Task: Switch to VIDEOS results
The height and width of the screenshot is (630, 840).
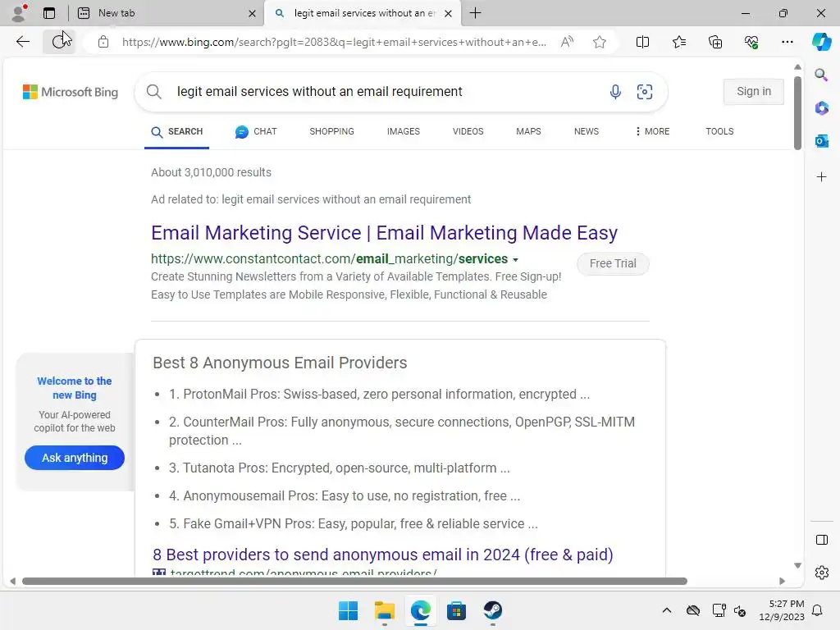Action: pyautogui.click(x=468, y=131)
